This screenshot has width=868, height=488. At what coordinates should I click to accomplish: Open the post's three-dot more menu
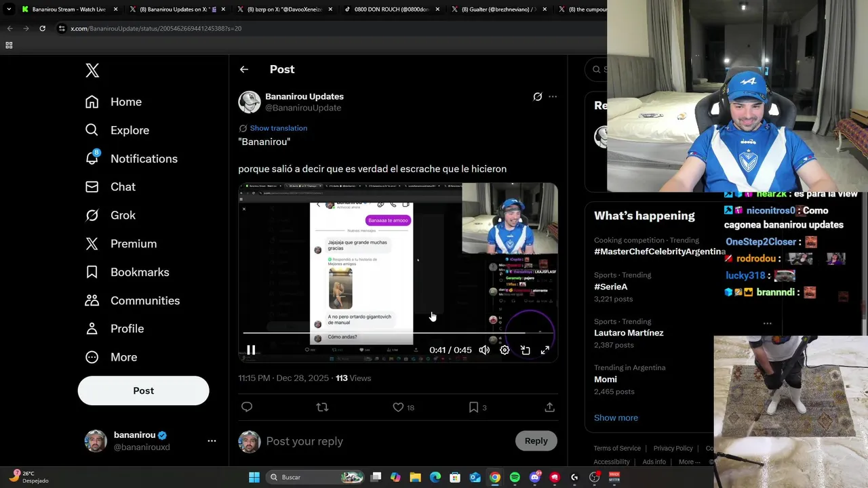click(553, 97)
